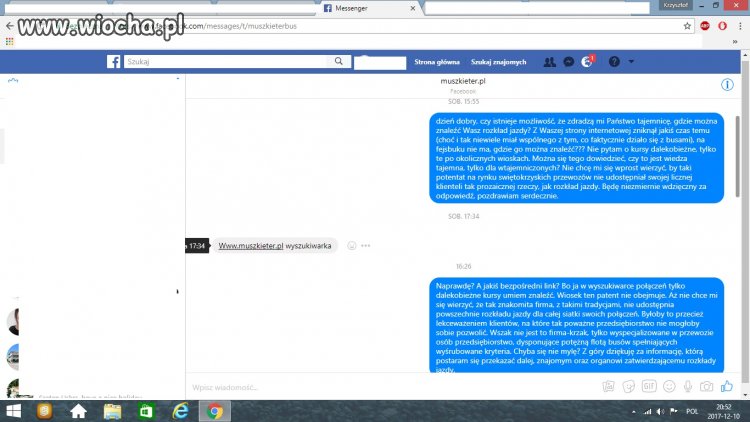Screen dimensions: 750x422
Task: Open more options for muszkieter.pl message
Action: [366, 246]
